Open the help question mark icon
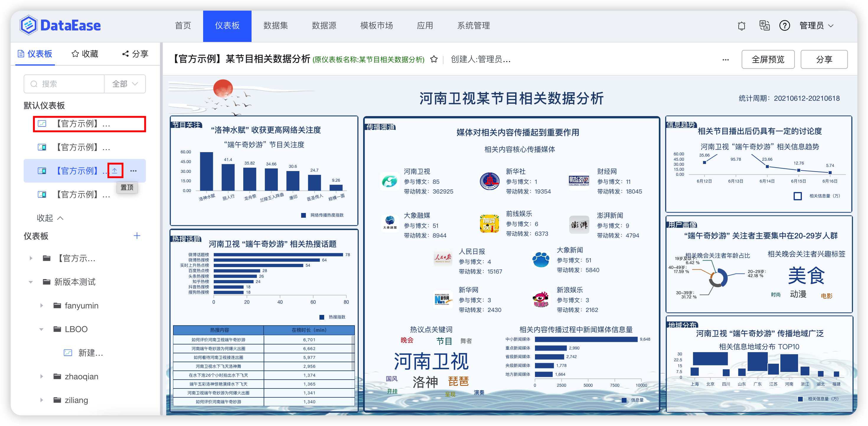The width and height of the screenshot is (868, 426). (x=784, y=26)
